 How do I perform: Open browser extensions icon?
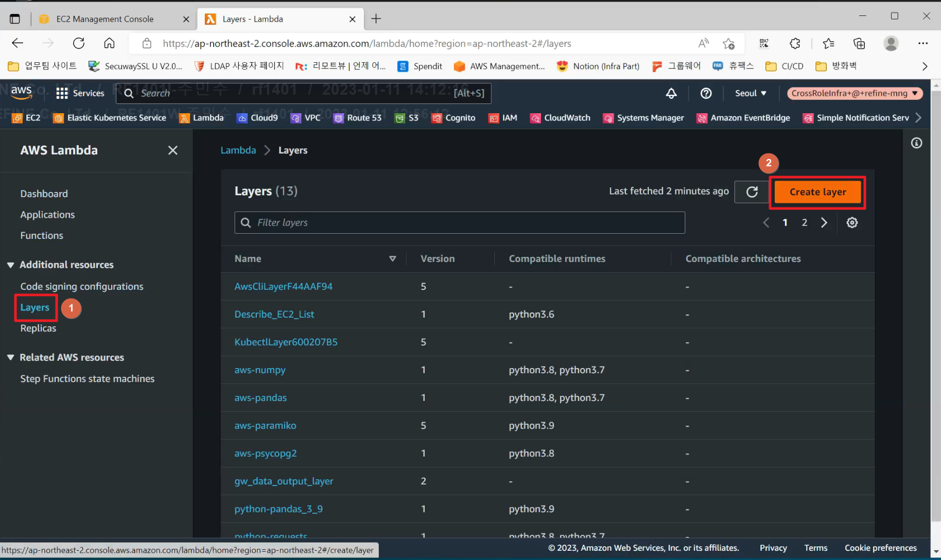click(x=795, y=44)
